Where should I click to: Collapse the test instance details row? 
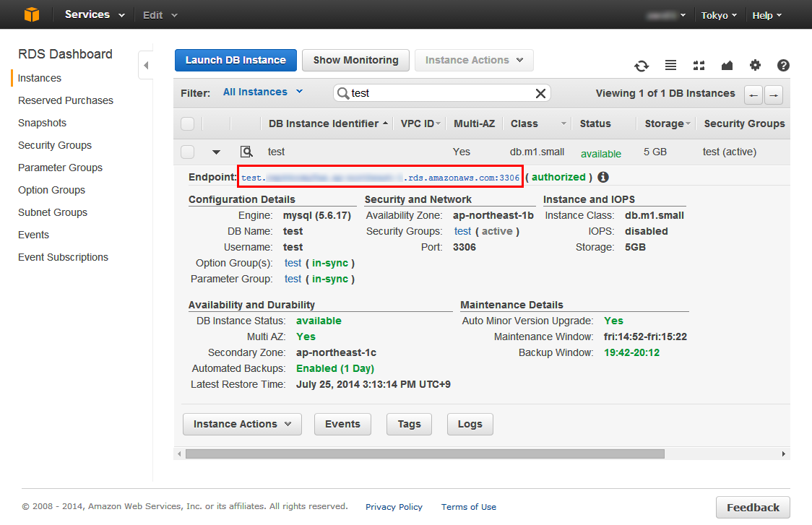coord(217,152)
